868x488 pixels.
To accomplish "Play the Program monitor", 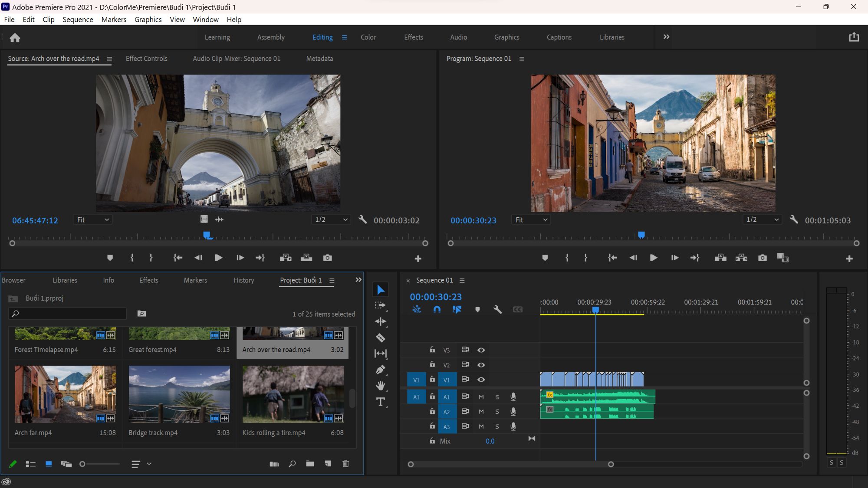I will pos(653,258).
